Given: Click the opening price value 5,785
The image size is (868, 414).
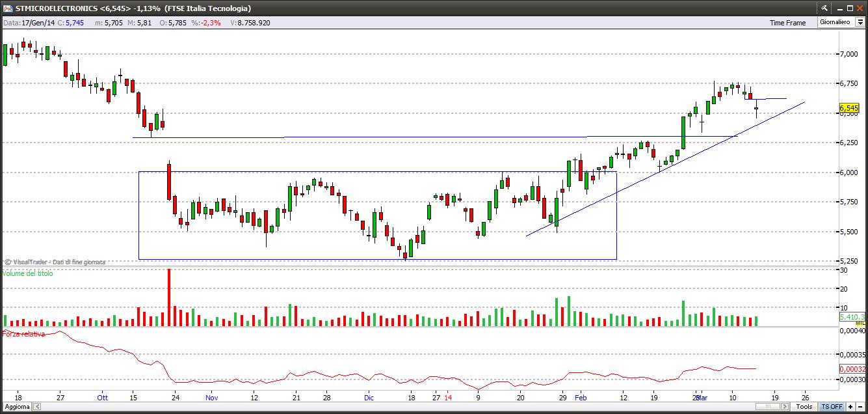Looking at the screenshot, I should pyautogui.click(x=177, y=22).
